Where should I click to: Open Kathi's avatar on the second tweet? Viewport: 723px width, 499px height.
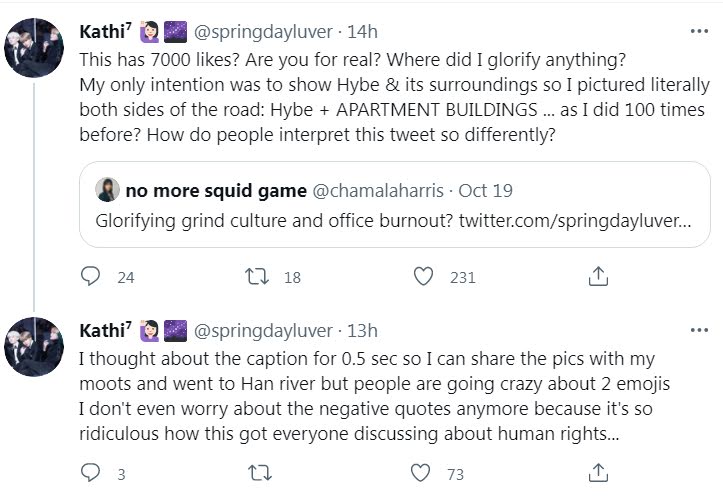[35, 346]
